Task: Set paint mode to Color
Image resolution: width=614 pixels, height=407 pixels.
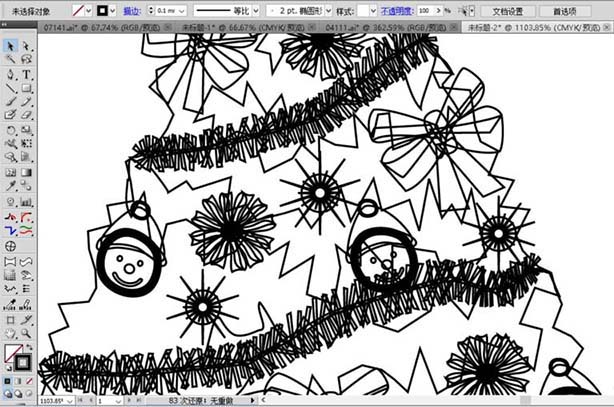Action: tap(7, 381)
